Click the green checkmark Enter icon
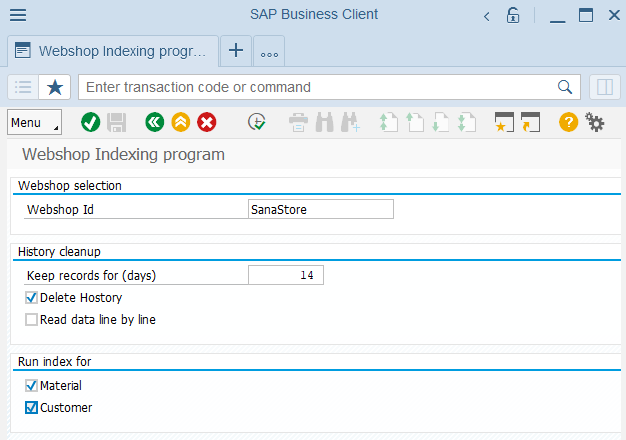Screen dimensions: 626x440 (x=91, y=122)
